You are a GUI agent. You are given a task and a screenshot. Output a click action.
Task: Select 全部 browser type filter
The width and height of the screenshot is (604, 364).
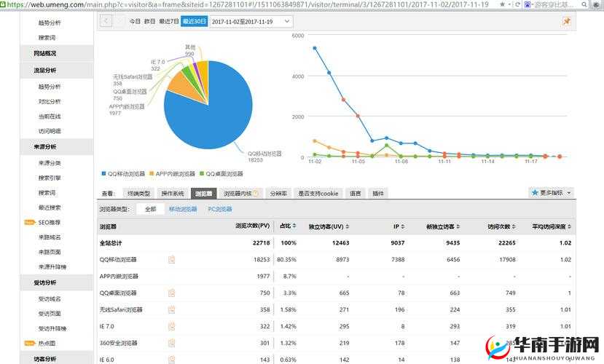tap(151, 210)
